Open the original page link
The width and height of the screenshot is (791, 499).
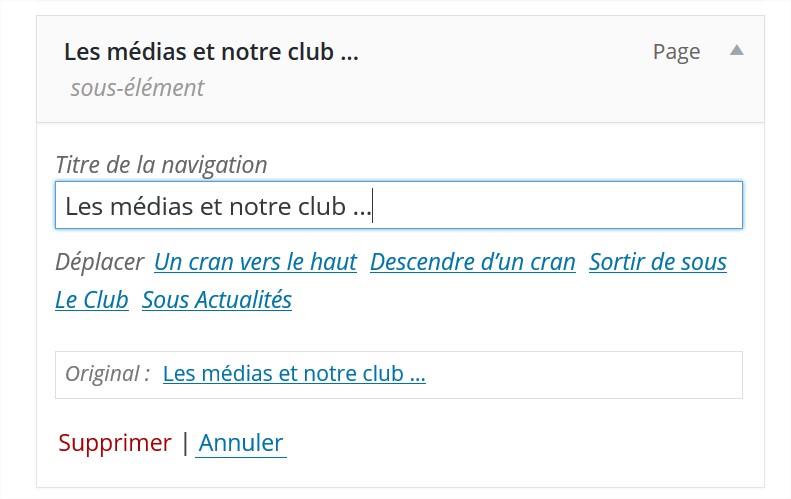(294, 374)
